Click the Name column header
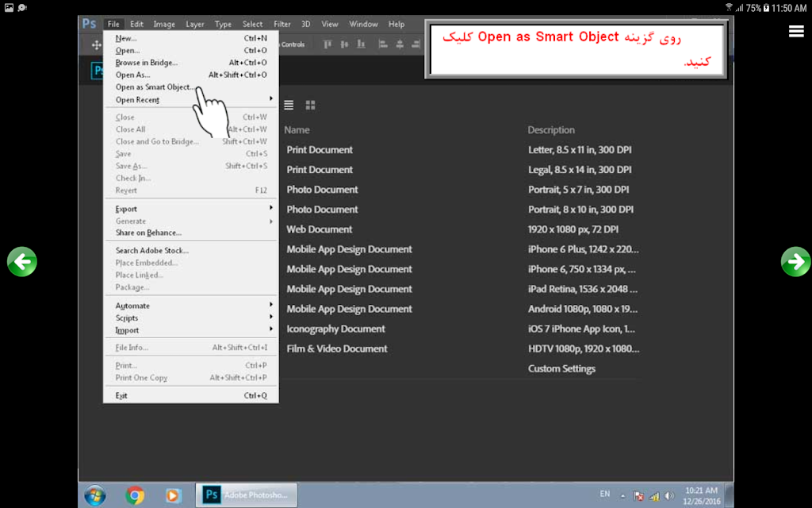Viewport: 812px width, 508px height. [x=297, y=130]
